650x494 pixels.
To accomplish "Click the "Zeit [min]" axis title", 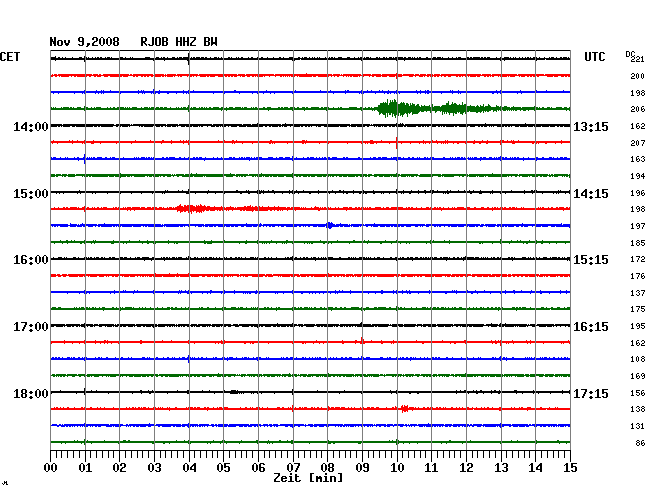I will coord(308,478).
